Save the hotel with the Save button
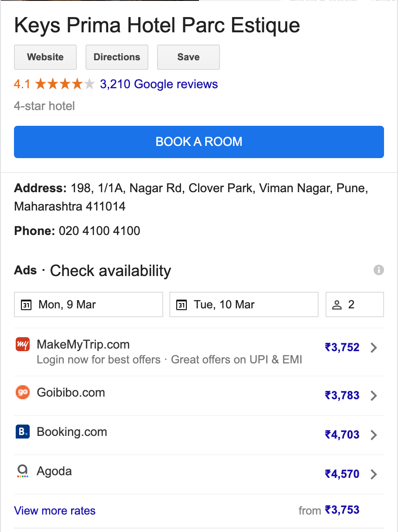The image size is (398, 532). pyautogui.click(x=189, y=57)
